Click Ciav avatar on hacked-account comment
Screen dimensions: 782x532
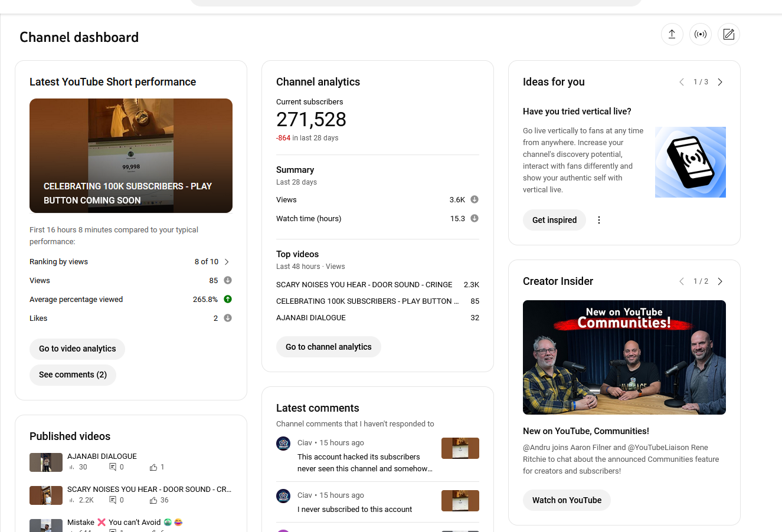click(283, 444)
